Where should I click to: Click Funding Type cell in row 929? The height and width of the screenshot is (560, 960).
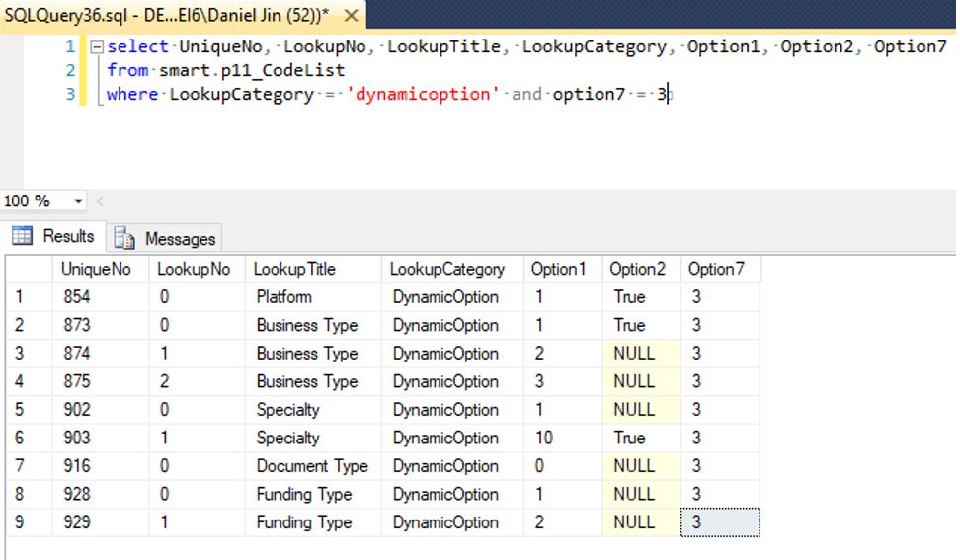click(x=313, y=522)
